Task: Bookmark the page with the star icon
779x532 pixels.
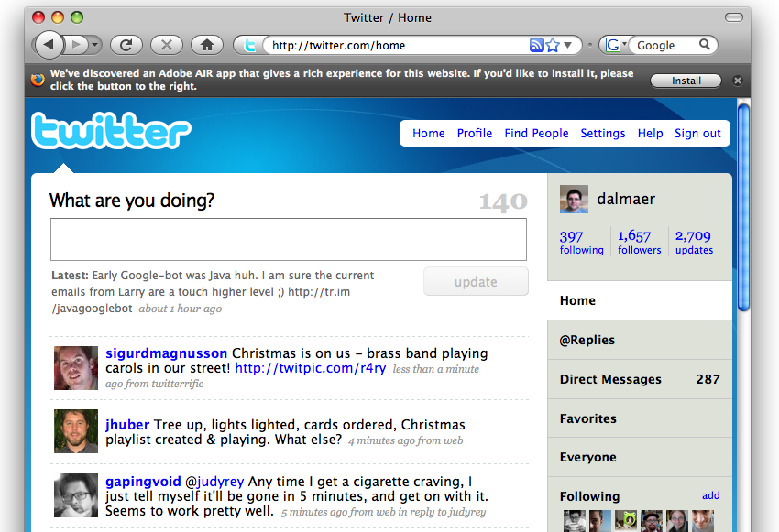Action: click(553, 45)
